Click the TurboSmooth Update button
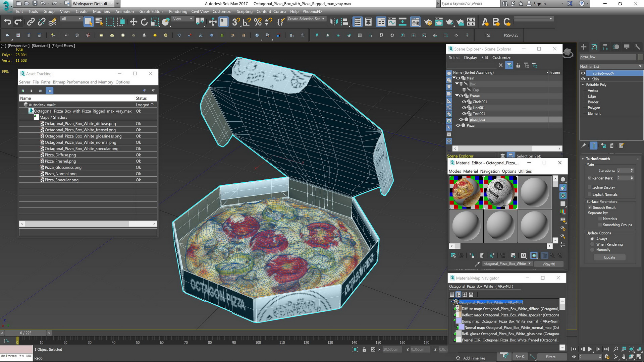The image size is (644, 362). [609, 257]
